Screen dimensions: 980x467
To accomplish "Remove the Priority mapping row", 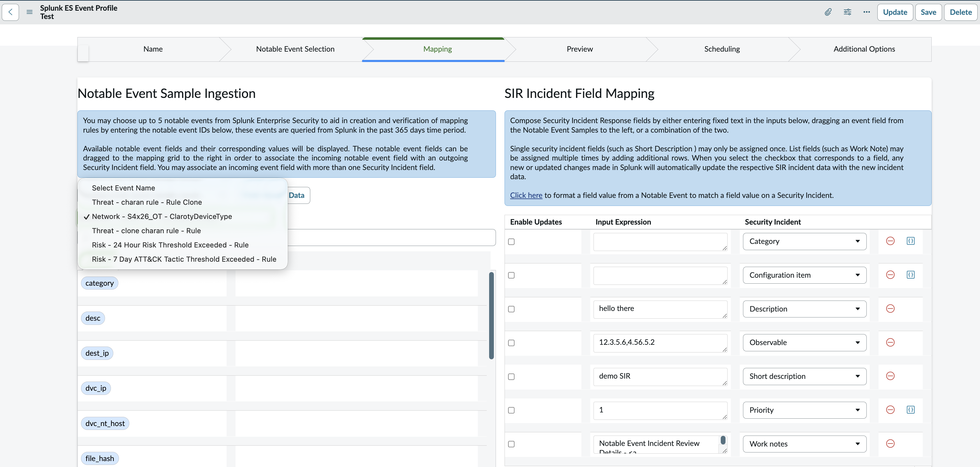I will pyautogui.click(x=890, y=410).
